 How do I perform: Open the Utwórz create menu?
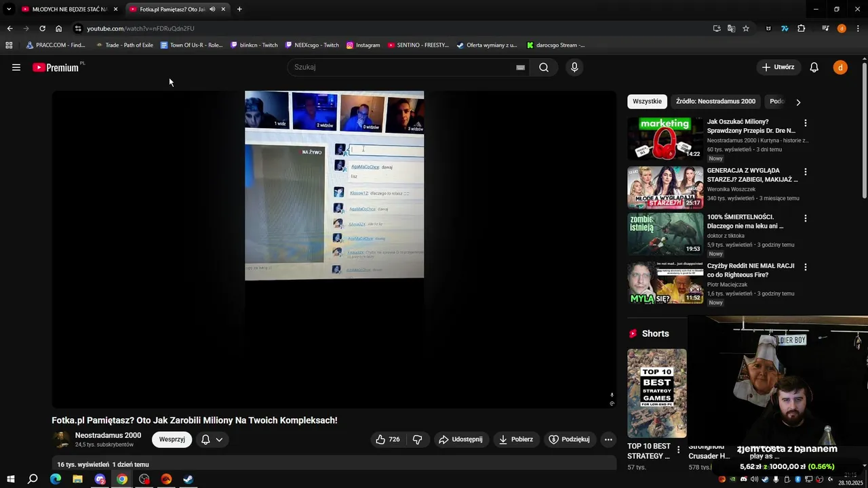tap(778, 67)
